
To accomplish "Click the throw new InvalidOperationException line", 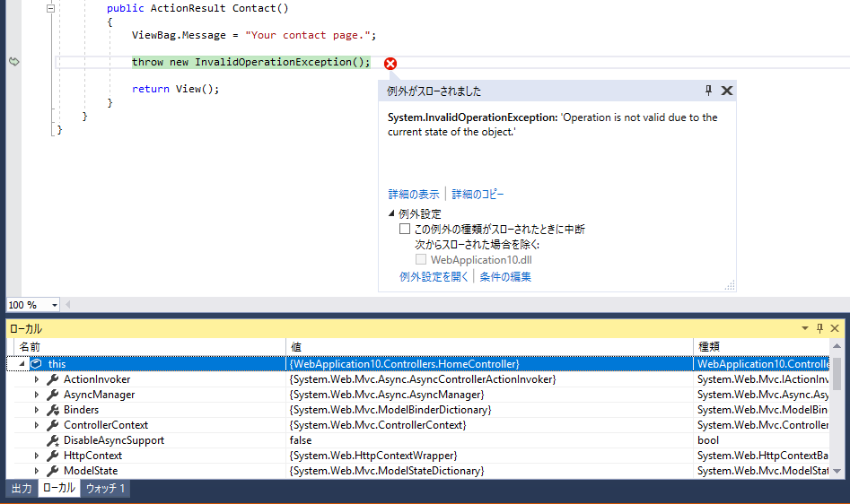I will (x=251, y=62).
